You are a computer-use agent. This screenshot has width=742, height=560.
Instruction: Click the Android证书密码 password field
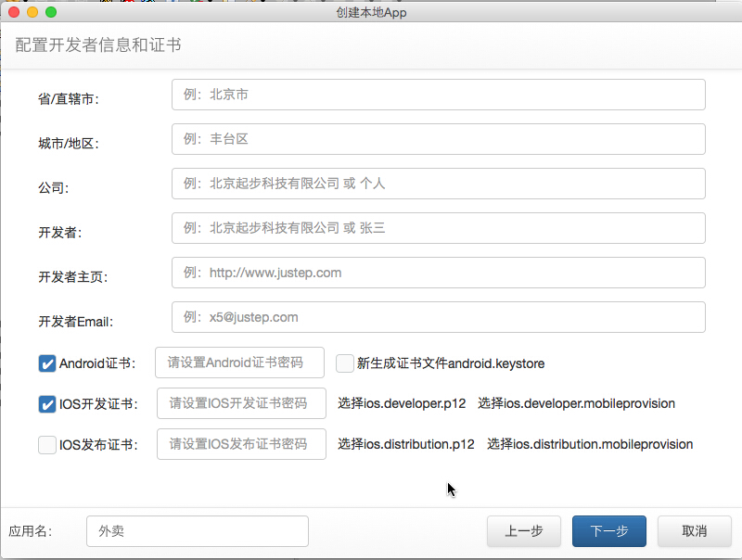(239, 363)
